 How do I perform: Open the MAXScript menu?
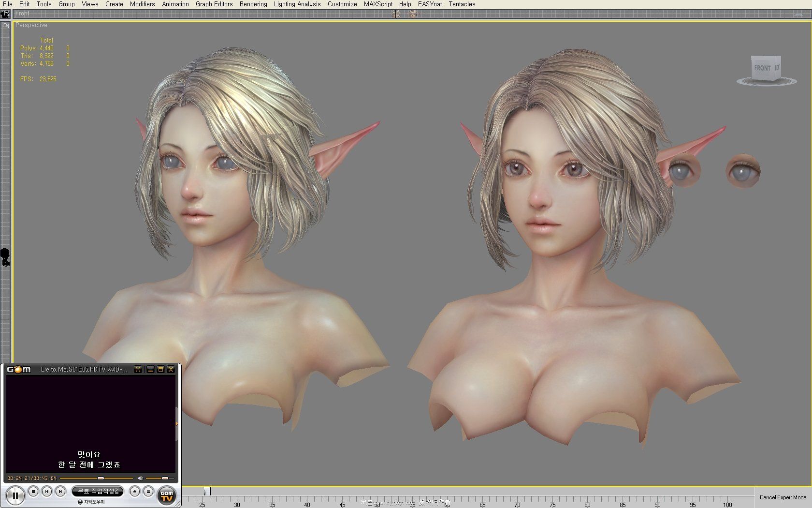pyautogui.click(x=378, y=4)
